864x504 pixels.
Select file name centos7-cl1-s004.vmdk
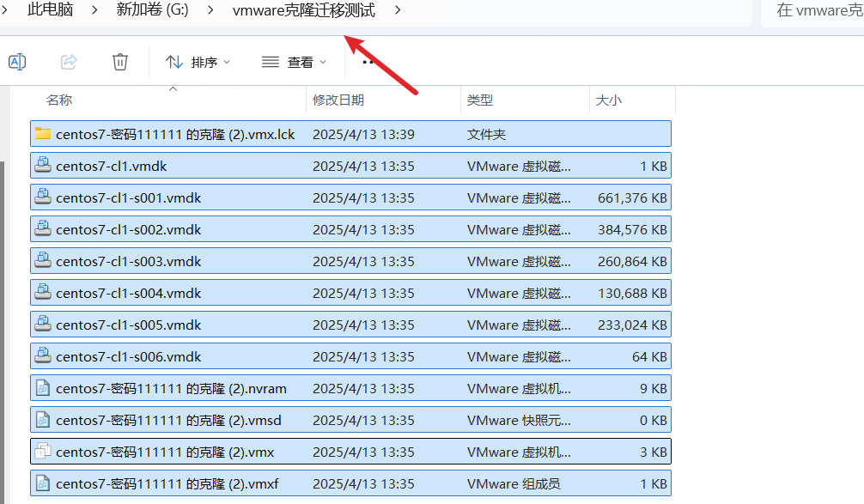point(128,293)
